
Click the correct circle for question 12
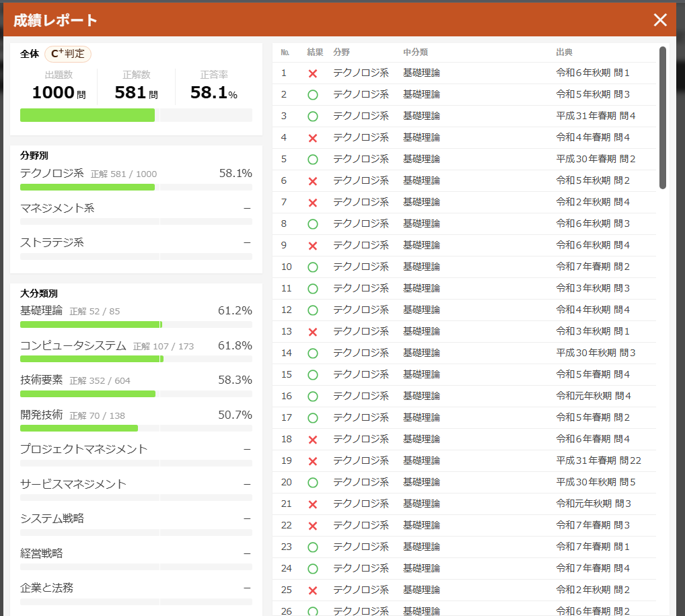313,310
